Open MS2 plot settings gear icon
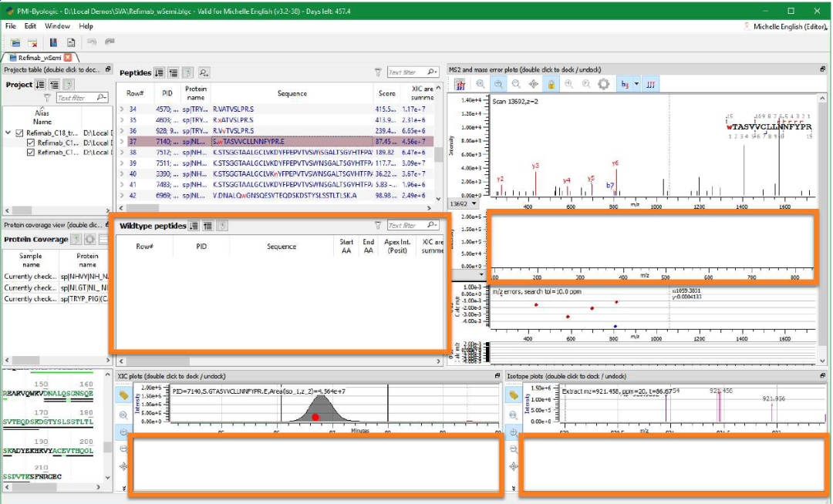Viewport: 833px width, 504px height. coord(604,85)
